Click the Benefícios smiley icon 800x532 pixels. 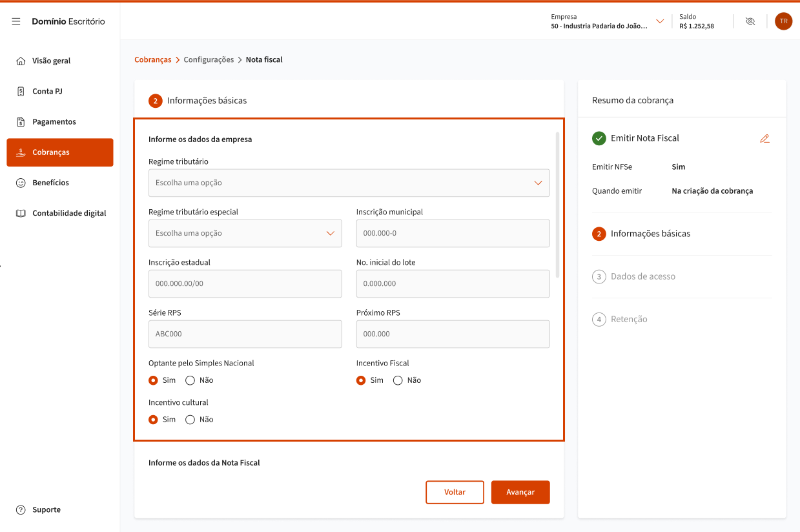(x=21, y=183)
